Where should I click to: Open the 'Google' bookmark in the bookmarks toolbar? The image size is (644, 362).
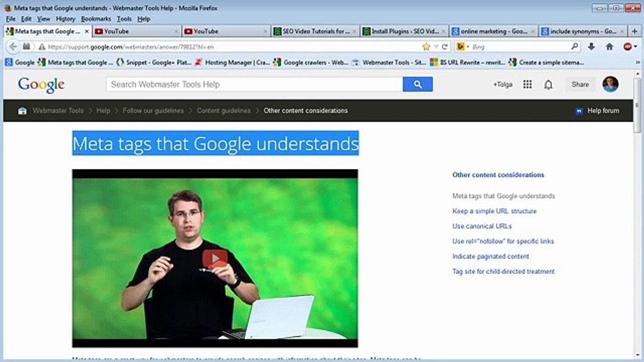(20, 62)
